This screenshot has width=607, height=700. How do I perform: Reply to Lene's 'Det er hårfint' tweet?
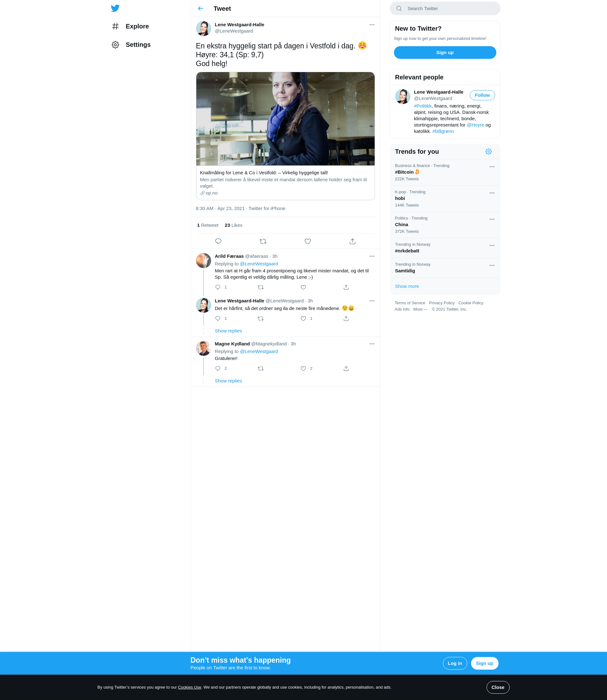[x=218, y=319]
